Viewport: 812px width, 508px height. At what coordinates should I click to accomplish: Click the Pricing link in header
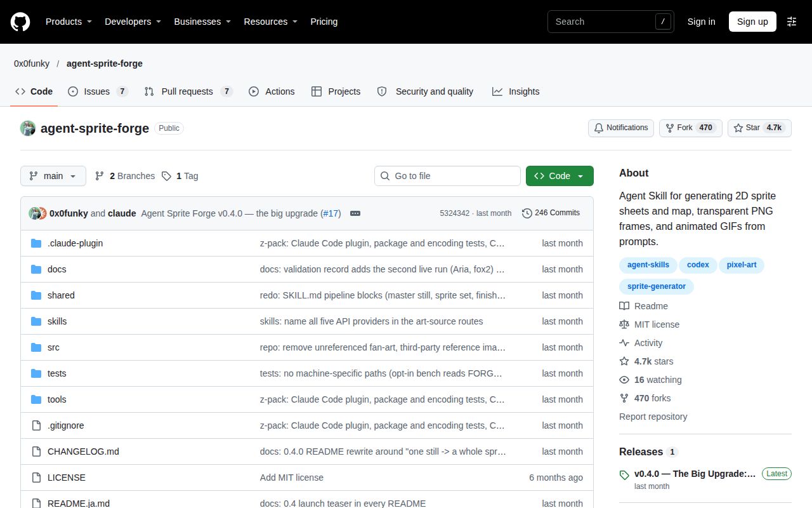324,22
